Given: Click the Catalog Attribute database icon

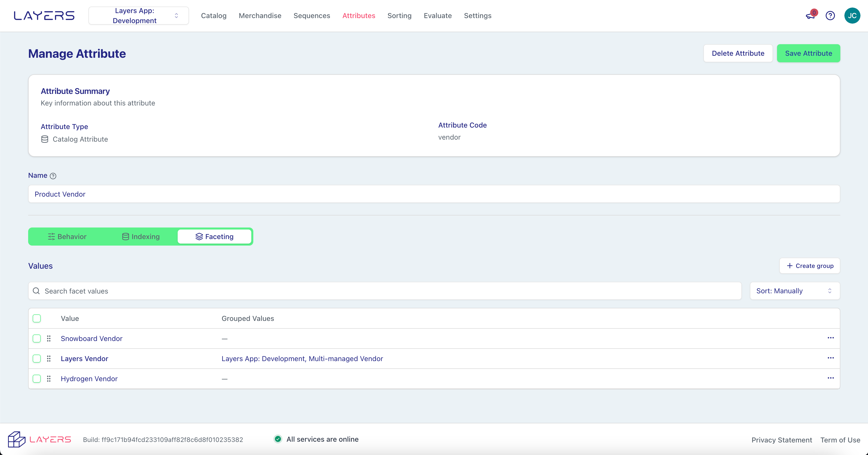Looking at the screenshot, I should click(44, 139).
